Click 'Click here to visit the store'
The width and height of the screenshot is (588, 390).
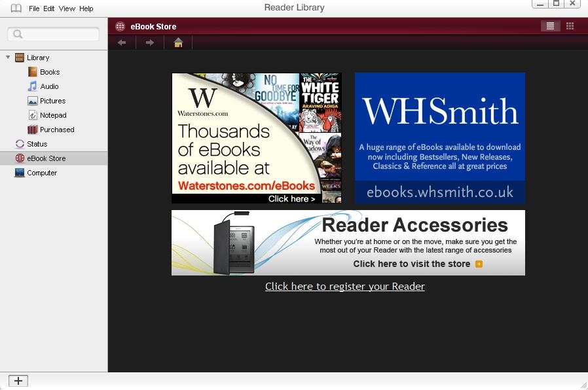click(411, 264)
